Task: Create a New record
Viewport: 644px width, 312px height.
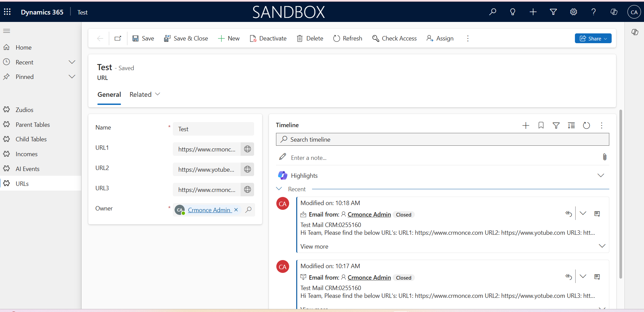Action: [229, 38]
